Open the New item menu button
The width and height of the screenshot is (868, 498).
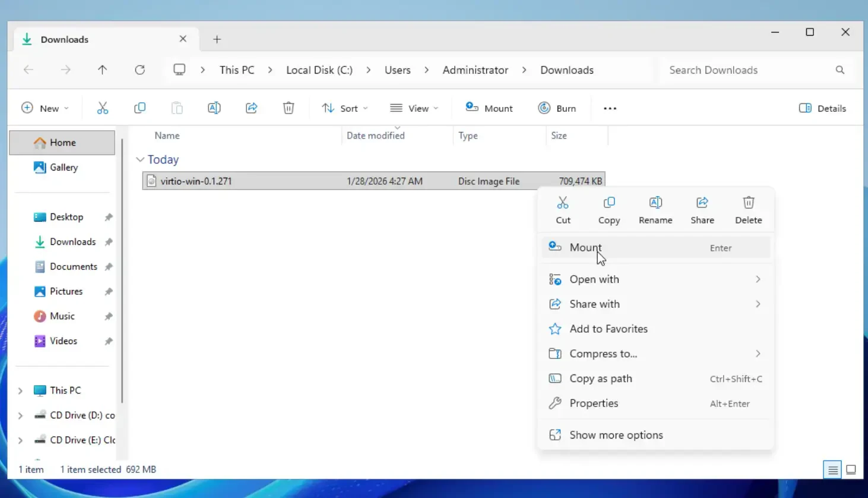point(45,108)
